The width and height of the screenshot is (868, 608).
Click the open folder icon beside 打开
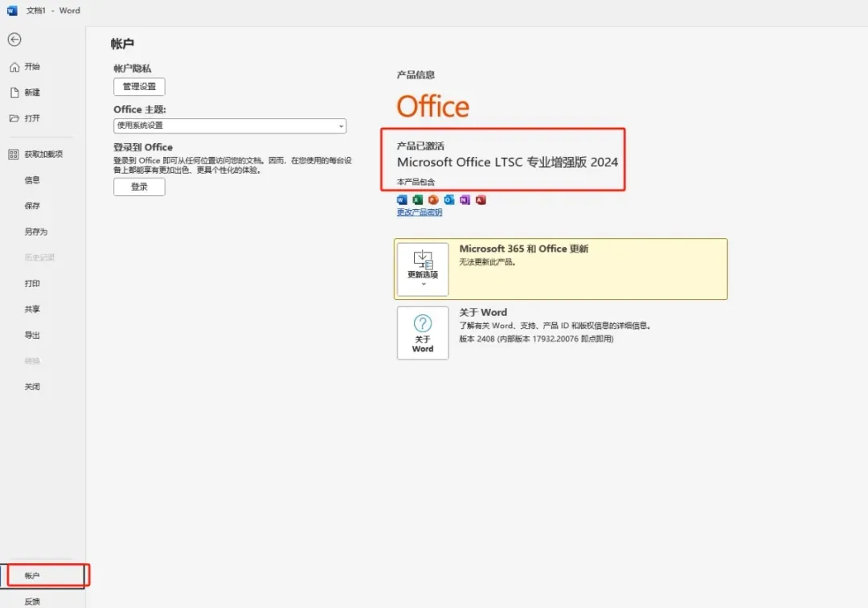click(x=14, y=118)
